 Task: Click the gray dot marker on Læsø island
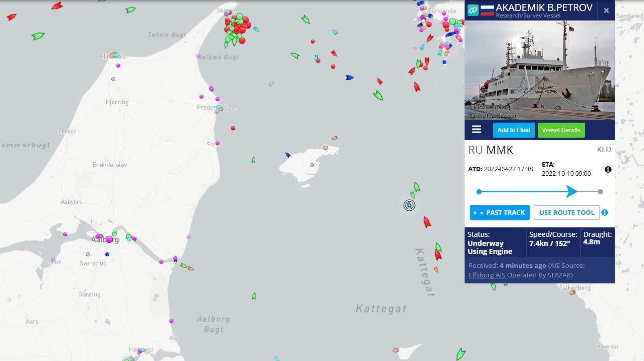click(x=312, y=165)
